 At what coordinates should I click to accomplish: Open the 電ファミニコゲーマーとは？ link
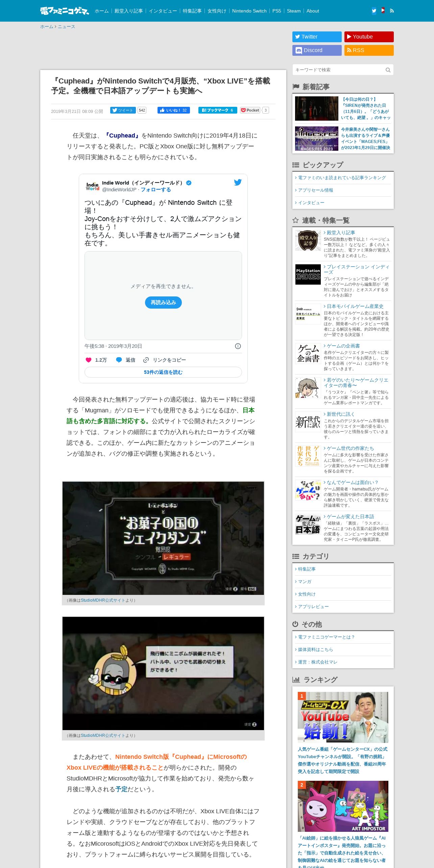coord(327,637)
